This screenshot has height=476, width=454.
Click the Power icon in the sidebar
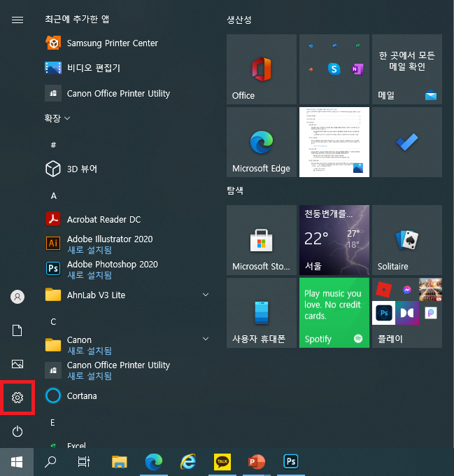[x=17, y=431]
